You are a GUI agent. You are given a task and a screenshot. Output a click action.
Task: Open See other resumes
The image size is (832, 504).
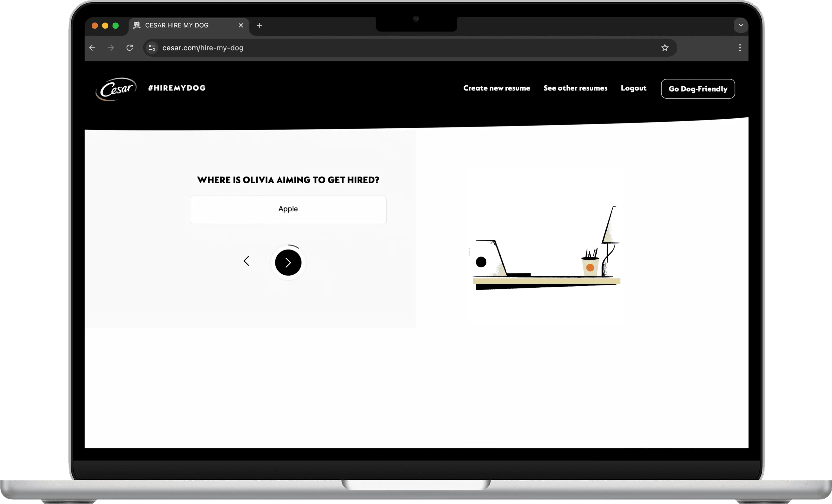(x=575, y=88)
